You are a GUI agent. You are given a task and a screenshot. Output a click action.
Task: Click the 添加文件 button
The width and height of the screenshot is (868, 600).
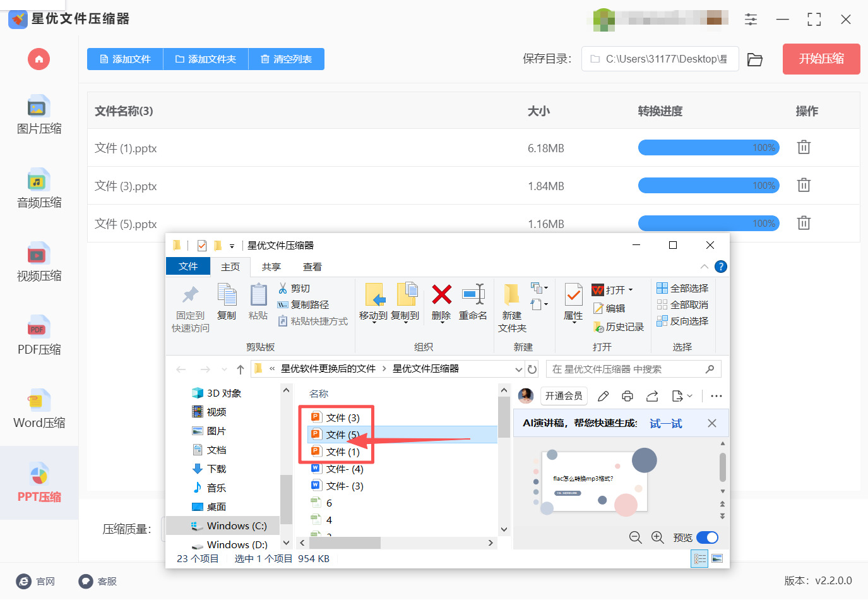coord(125,59)
